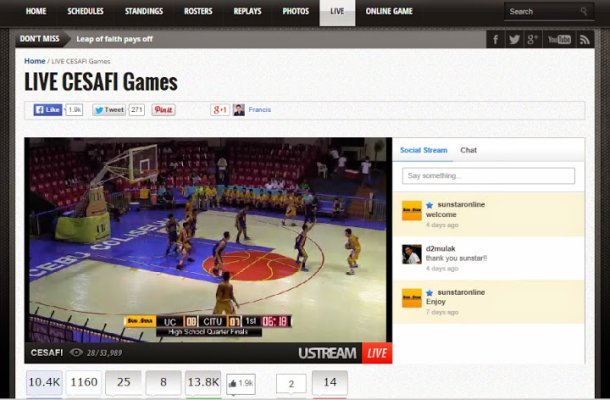The image size is (610, 400).
Task: Click the star beside sunstaronline Enjoy post
Action: click(x=429, y=293)
